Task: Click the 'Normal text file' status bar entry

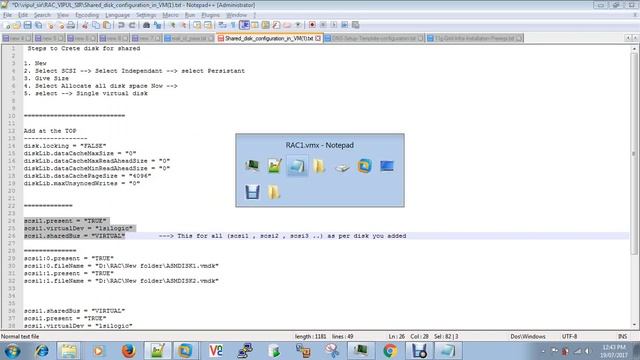Action: point(20,337)
